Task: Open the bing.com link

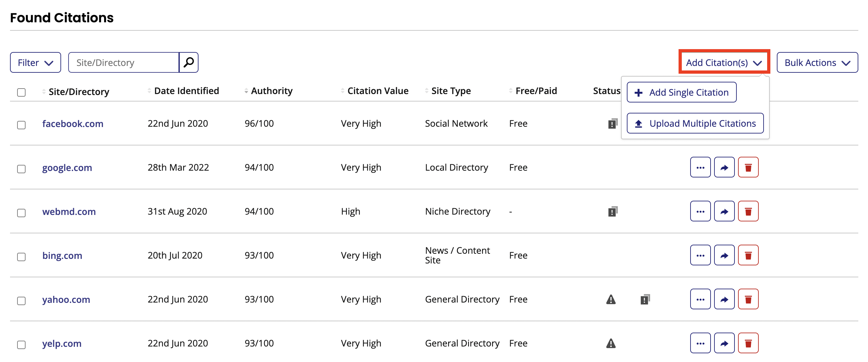Action: tap(62, 256)
